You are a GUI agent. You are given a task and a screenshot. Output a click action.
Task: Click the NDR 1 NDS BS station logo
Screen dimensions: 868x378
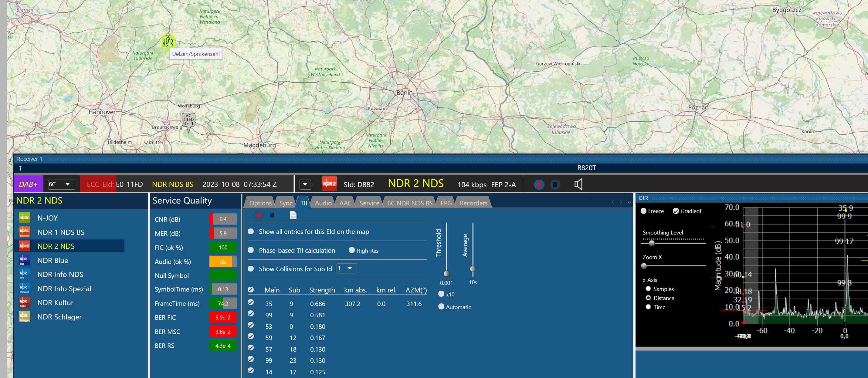point(24,232)
